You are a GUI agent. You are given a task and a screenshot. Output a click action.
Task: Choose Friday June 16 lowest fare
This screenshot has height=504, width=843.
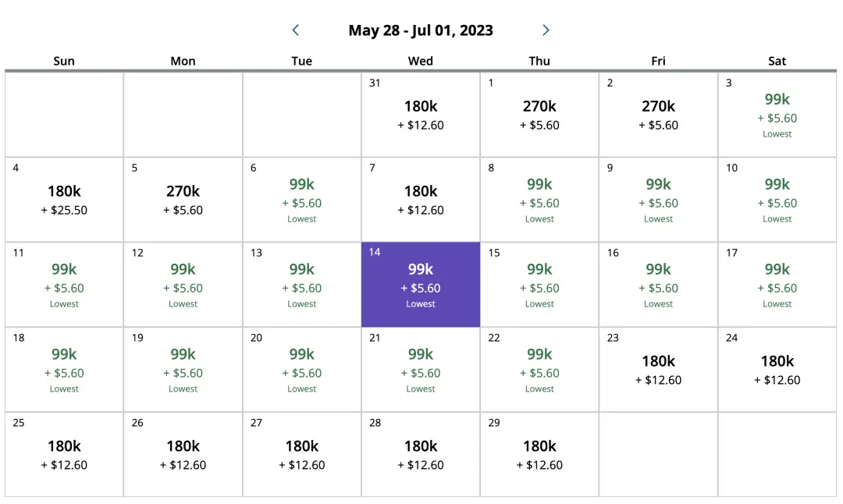(x=658, y=285)
